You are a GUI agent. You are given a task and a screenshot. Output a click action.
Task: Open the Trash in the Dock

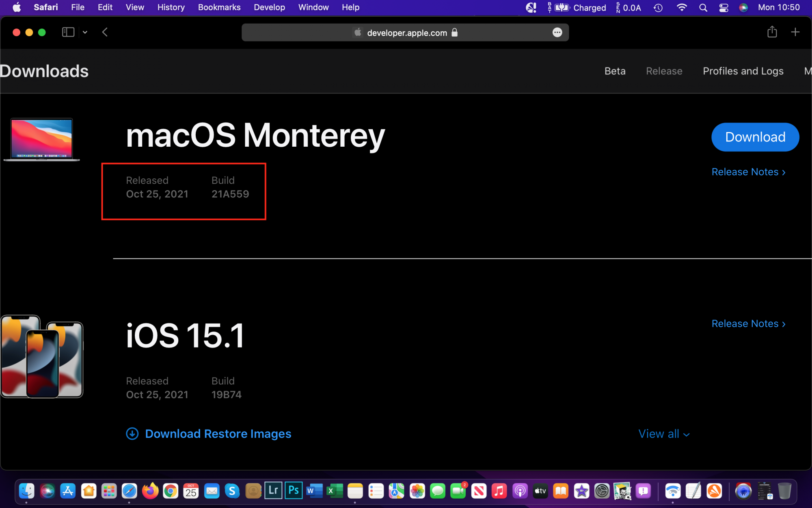(784, 491)
